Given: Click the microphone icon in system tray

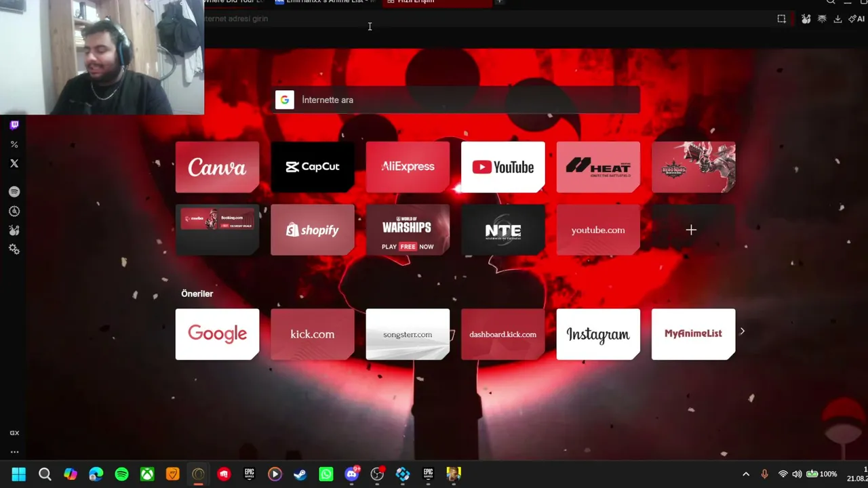Looking at the screenshot, I should tap(764, 474).
